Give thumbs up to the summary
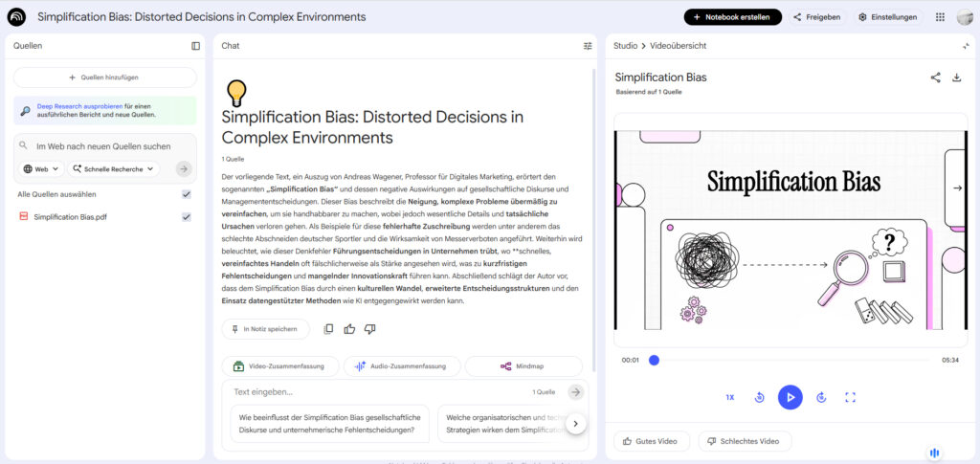This screenshot has width=980, height=464. tap(349, 329)
